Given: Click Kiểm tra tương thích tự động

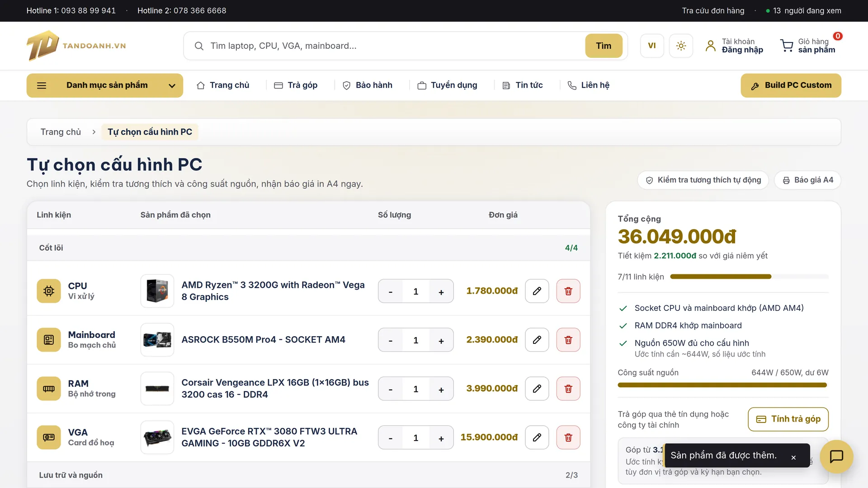Looking at the screenshot, I should click(x=703, y=180).
